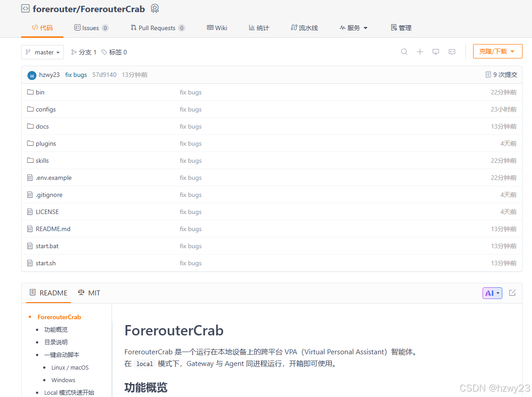The image size is (532, 397).
Task: Go to the Wiki tab
Action: (x=217, y=28)
